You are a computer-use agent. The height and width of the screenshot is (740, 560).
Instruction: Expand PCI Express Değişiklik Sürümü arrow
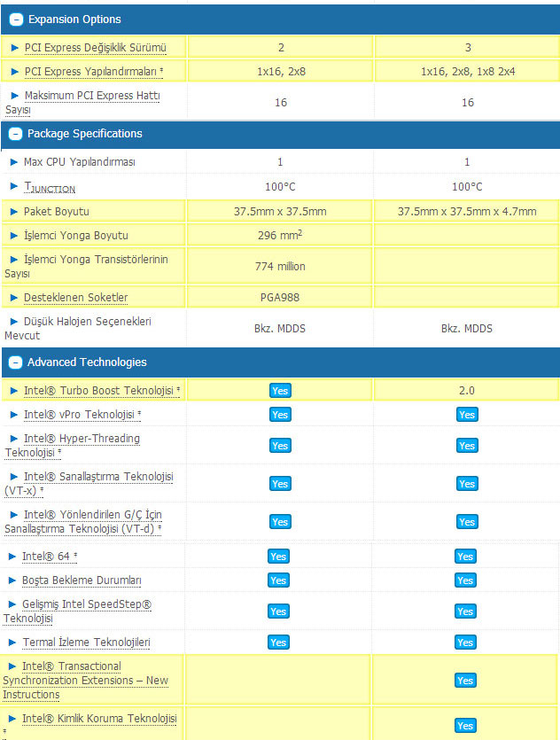point(15,48)
